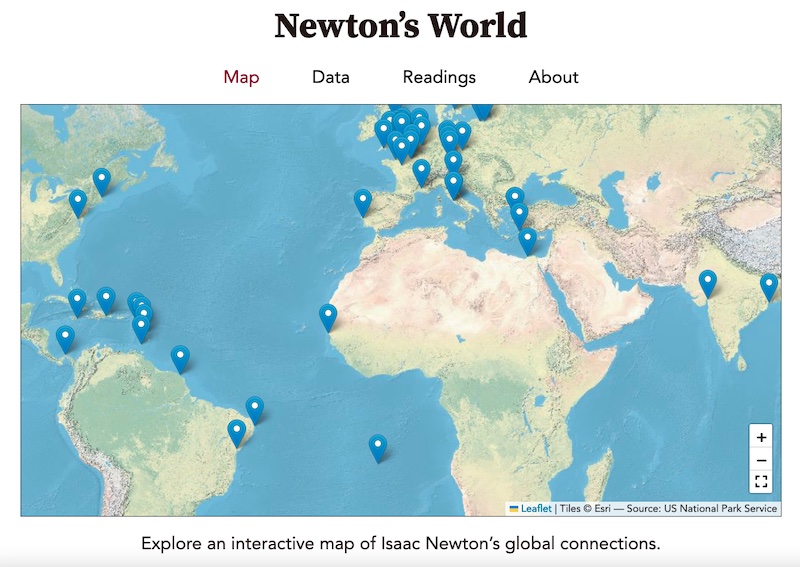Click the marker on the Levant coast
This screenshot has width=800, height=567.
point(527,240)
